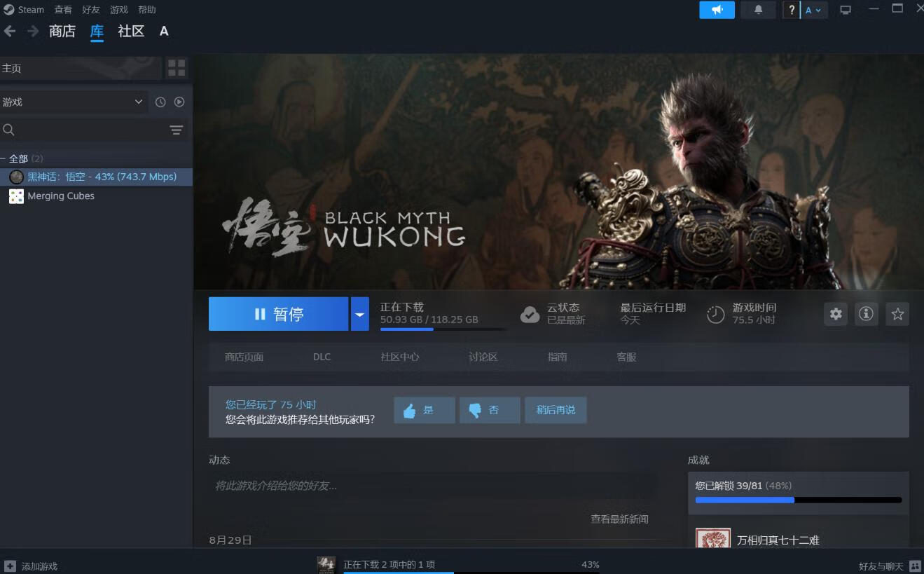Image resolution: width=924 pixels, height=574 pixels.
Task: Click the thumbs up 是 button
Action: coord(424,410)
